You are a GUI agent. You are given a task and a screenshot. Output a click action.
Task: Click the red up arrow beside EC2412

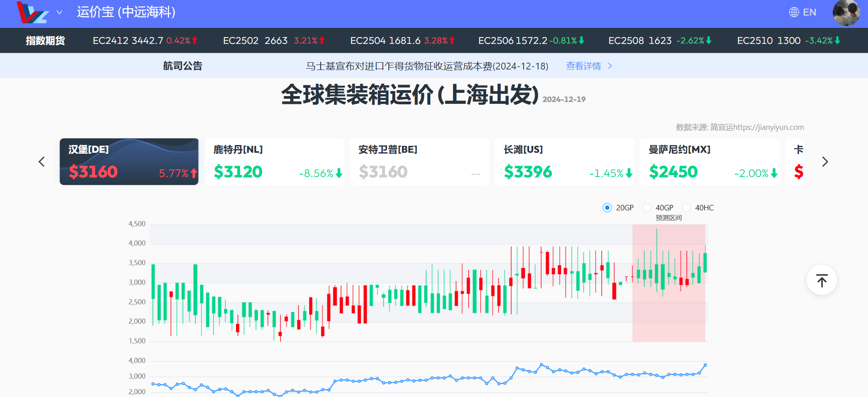click(x=195, y=41)
